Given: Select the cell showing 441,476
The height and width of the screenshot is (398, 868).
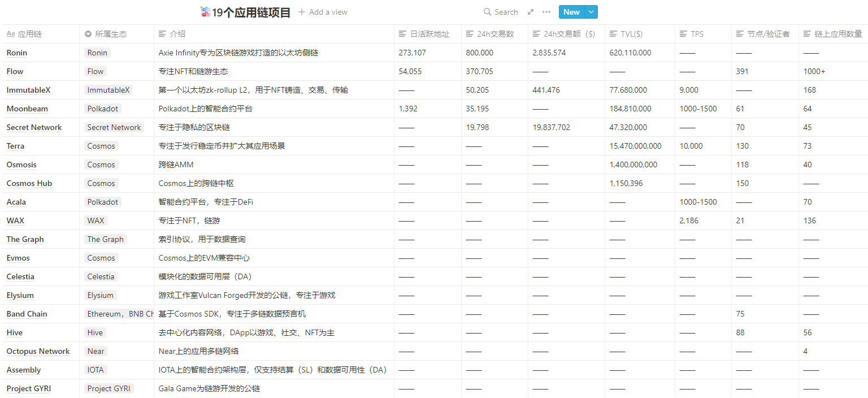Looking at the screenshot, I should pos(567,90).
